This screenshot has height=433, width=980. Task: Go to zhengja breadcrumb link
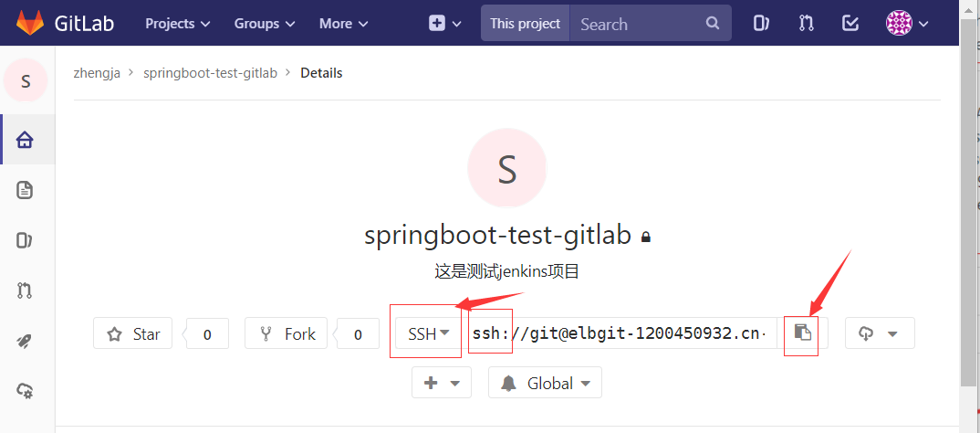tap(97, 73)
